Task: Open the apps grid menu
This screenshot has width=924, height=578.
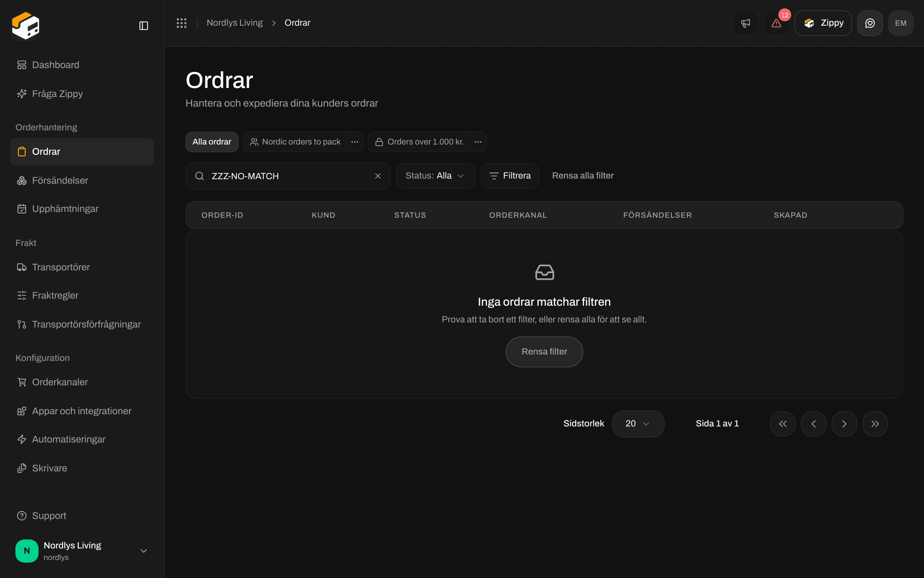Action: click(x=181, y=23)
